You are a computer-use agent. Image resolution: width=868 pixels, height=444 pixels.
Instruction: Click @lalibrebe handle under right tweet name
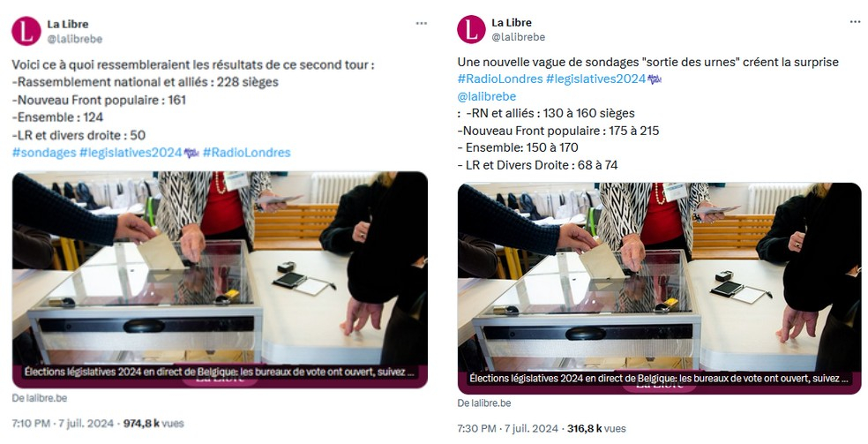click(519, 36)
